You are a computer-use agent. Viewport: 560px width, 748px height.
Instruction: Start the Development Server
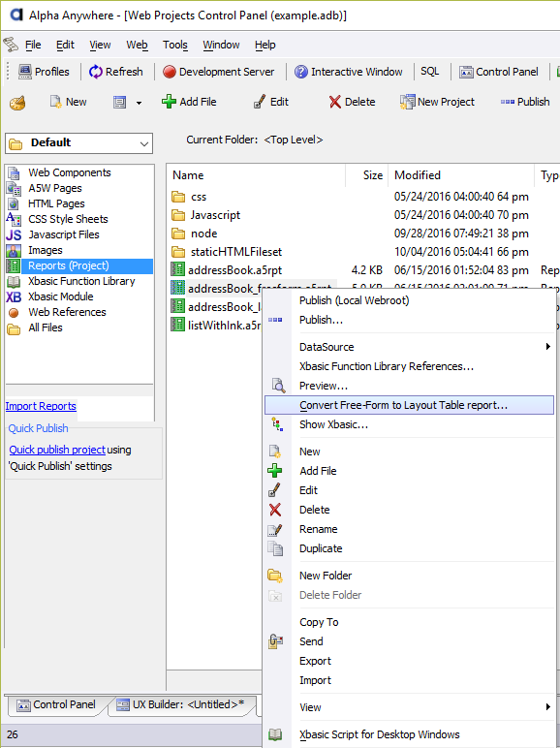(x=218, y=72)
